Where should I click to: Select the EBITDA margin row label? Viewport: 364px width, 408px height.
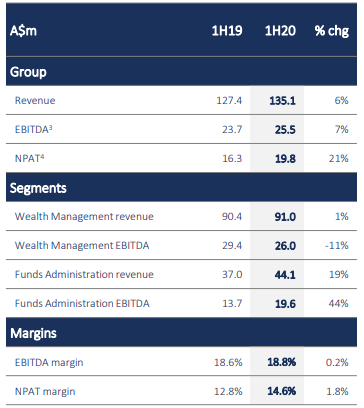(x=49, y=362)
